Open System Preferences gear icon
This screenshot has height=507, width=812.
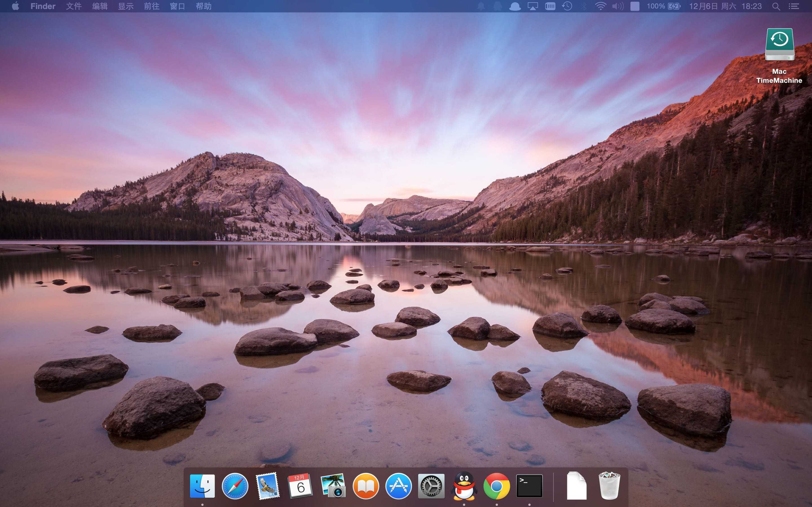pyautogui.click(x=431, y=486)
